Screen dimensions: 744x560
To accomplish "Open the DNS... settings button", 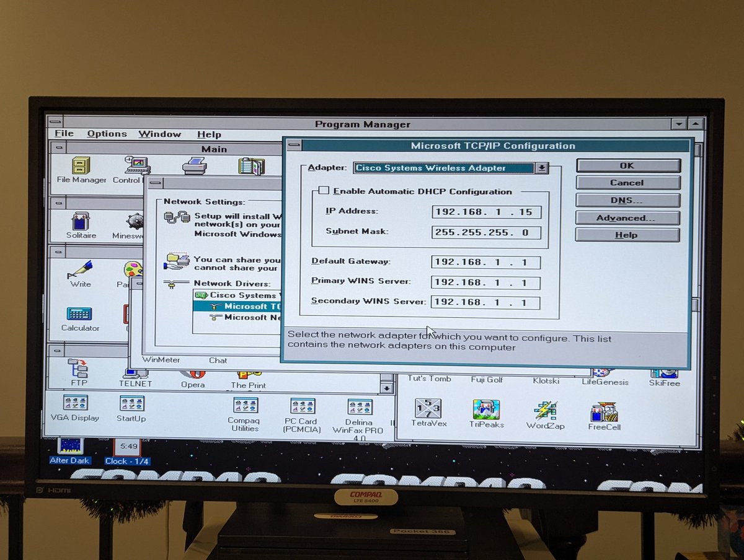I will pos(627,200).
